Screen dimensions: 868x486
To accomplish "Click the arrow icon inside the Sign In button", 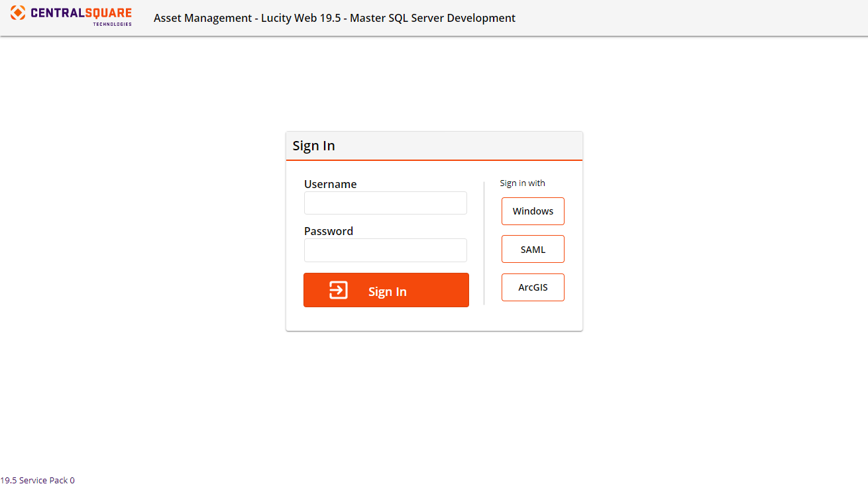I will [338, 289].
